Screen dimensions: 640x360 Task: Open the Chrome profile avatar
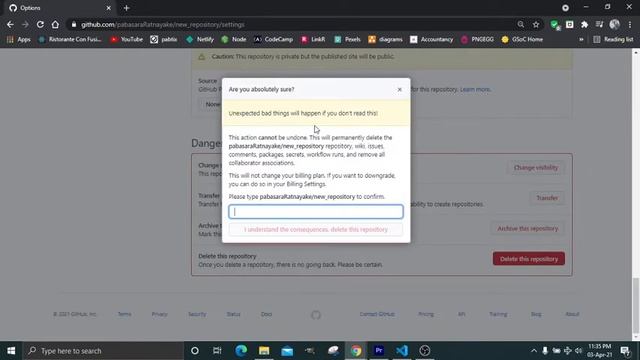pos(615,24)
